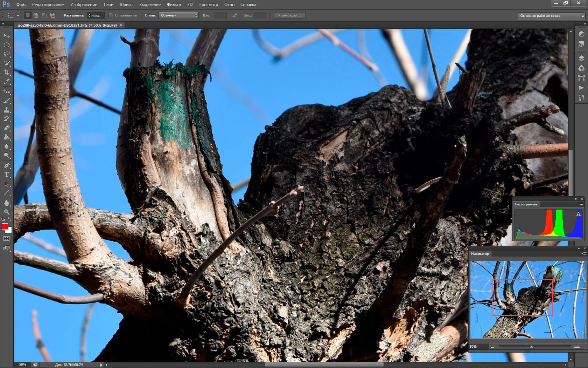Click the Растушевка feather input field

tap(96, 15)
